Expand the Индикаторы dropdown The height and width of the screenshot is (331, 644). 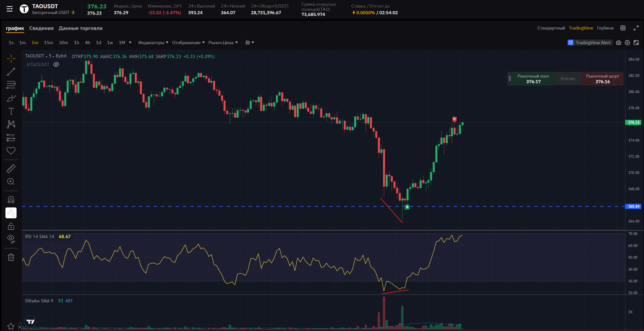click(x=153, y=43)
